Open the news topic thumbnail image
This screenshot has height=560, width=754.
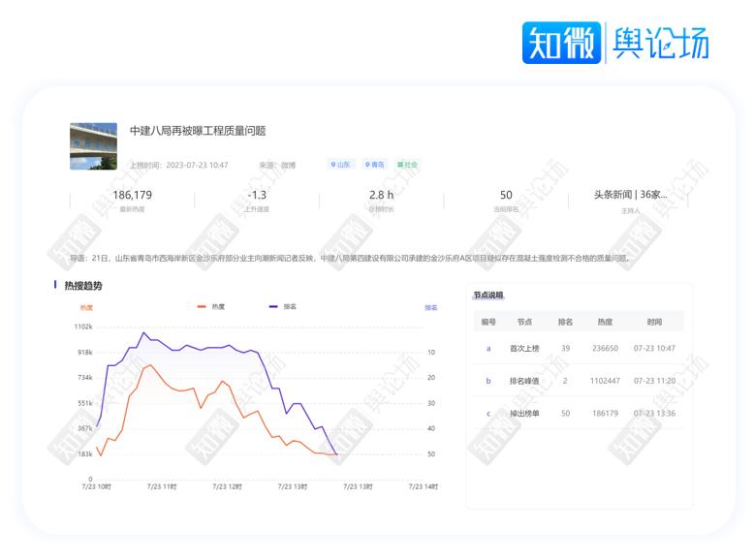click(93, 146)
